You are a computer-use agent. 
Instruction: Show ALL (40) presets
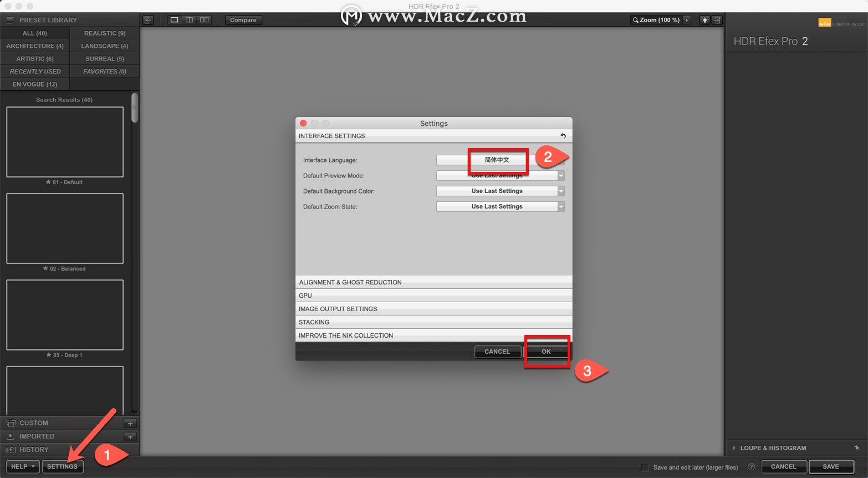pyautogui.click(x=35, y=33)
